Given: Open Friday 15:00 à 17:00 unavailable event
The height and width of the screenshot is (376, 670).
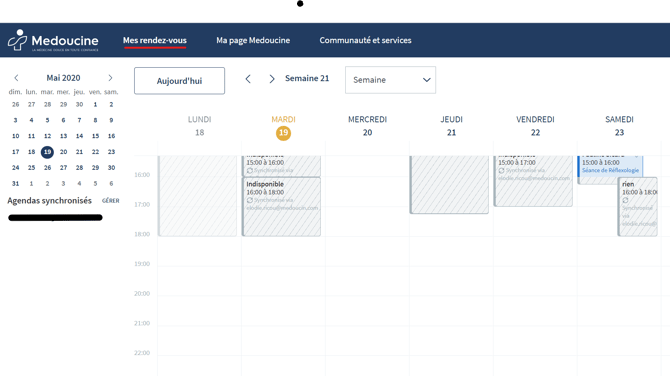Looking at the screenshot, I should (x=533, y=181).
